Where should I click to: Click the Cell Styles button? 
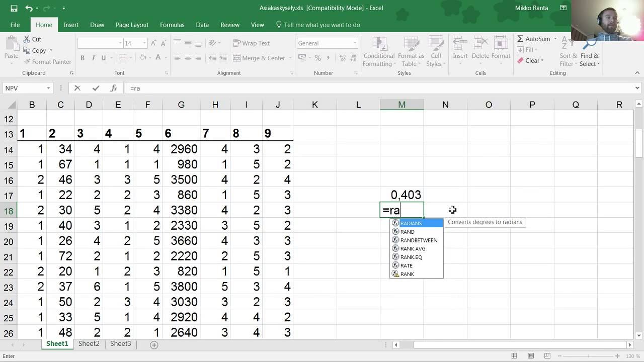point(435,52)
